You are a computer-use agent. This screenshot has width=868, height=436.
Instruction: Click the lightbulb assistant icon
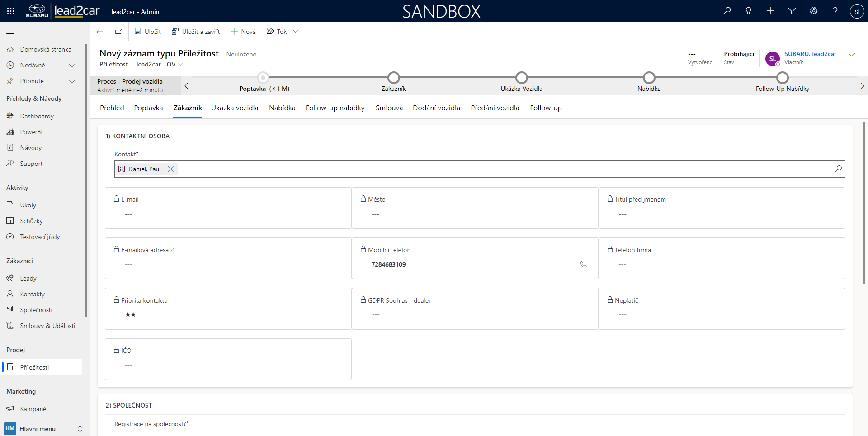(x=749, y=11)
